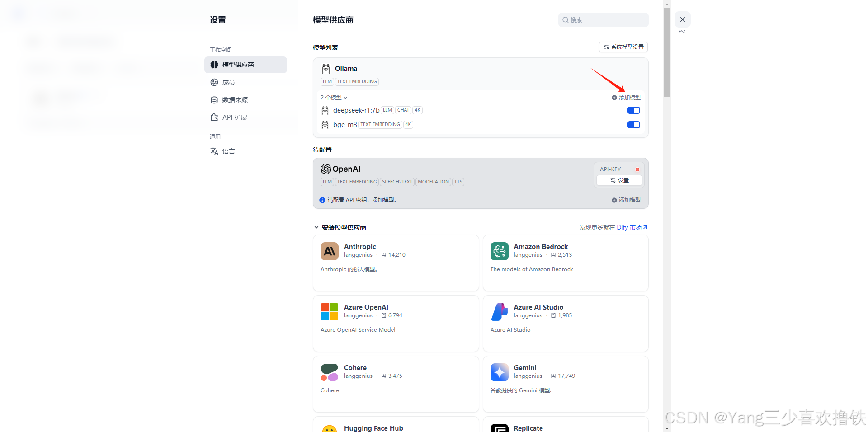Click the scrollbar up arrow
868x432 pixels.
click(x=667, y=4)
